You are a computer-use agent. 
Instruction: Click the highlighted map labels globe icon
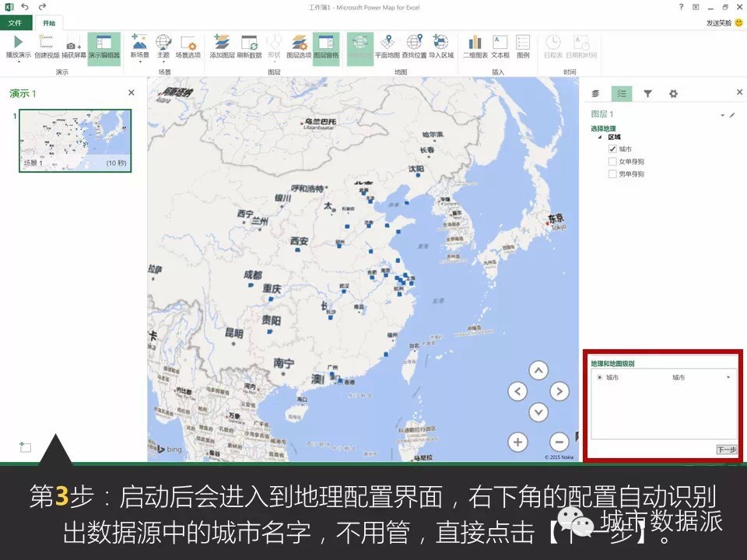pos(360,42)
